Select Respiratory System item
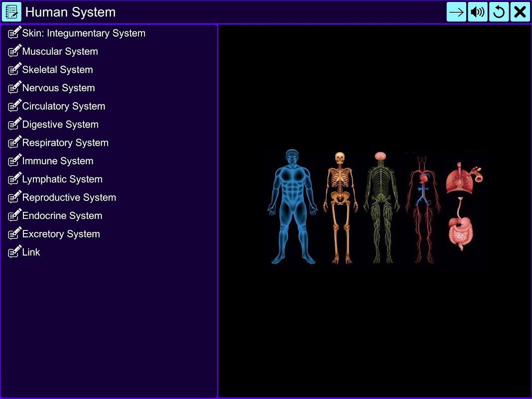This screenshot has height=399, width=532. tap(65, 143)
